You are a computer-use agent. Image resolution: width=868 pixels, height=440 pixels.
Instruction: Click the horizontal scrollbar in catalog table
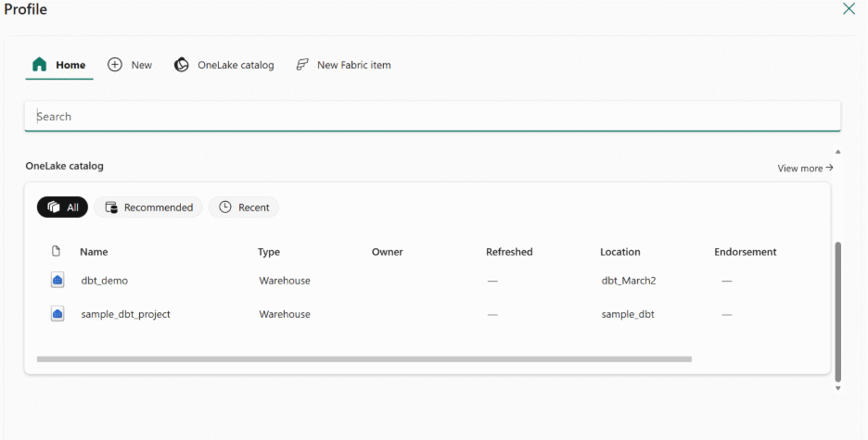point(364,359)
